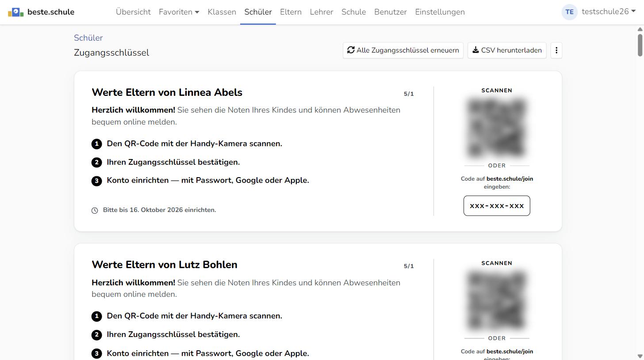Click the Schüler breadcrumb link
644x360 pixels.
(x=88, y=38)
